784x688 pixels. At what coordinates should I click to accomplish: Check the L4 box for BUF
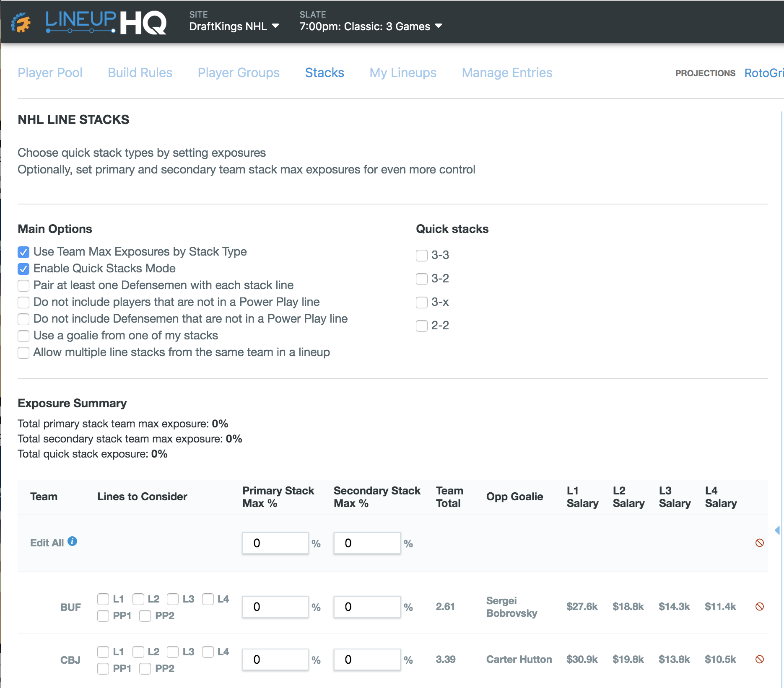coord(208,599)
